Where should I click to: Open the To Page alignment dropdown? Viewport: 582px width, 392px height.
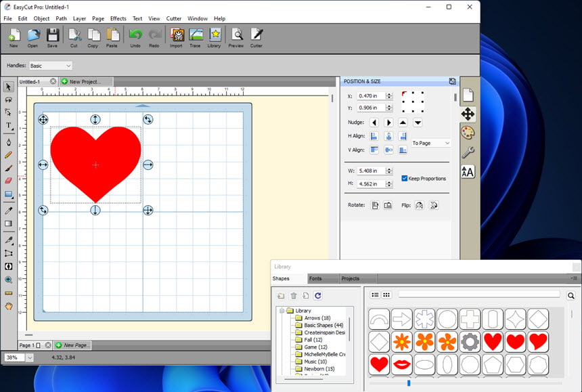[x=430, y=143]
